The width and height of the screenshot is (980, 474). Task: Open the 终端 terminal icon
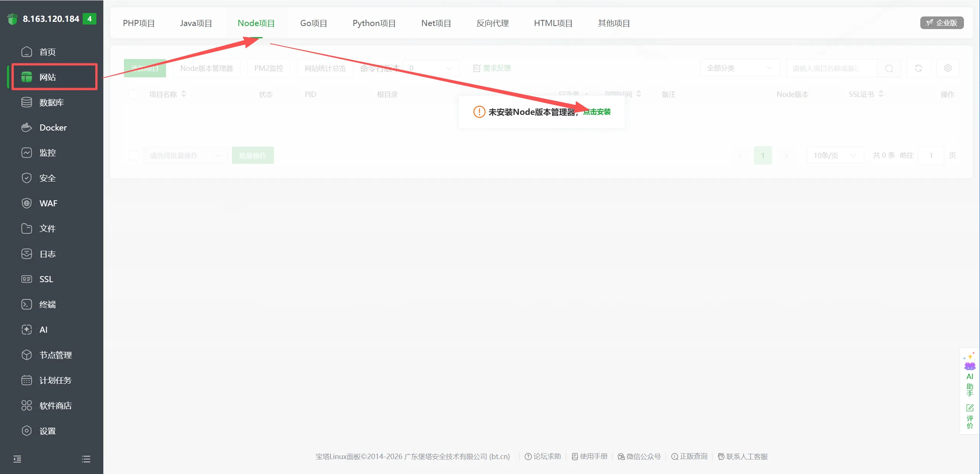(x=26, y=304)
